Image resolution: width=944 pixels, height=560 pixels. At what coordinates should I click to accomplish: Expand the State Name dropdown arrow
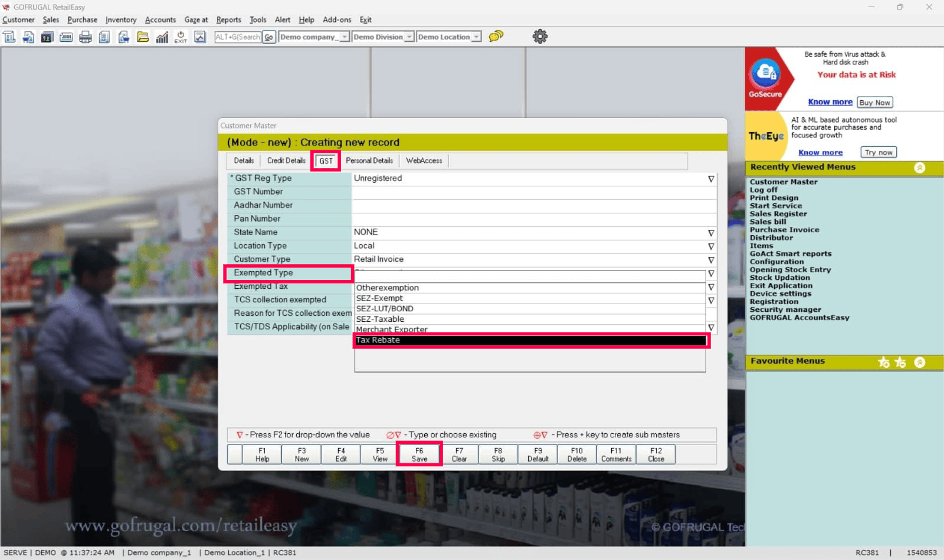coord(711,233)
